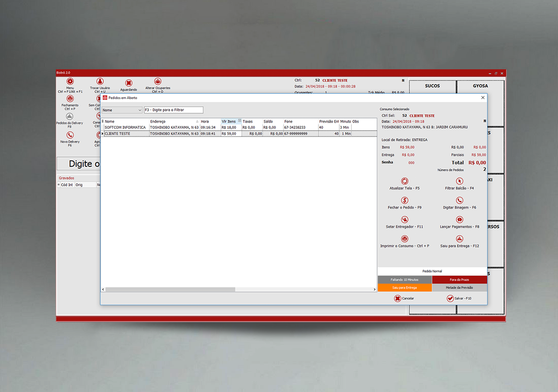Click the orange Saiu para Entrega legend
Image resolution: width=558 pixels, height=392 pixels.
point(405,288)
